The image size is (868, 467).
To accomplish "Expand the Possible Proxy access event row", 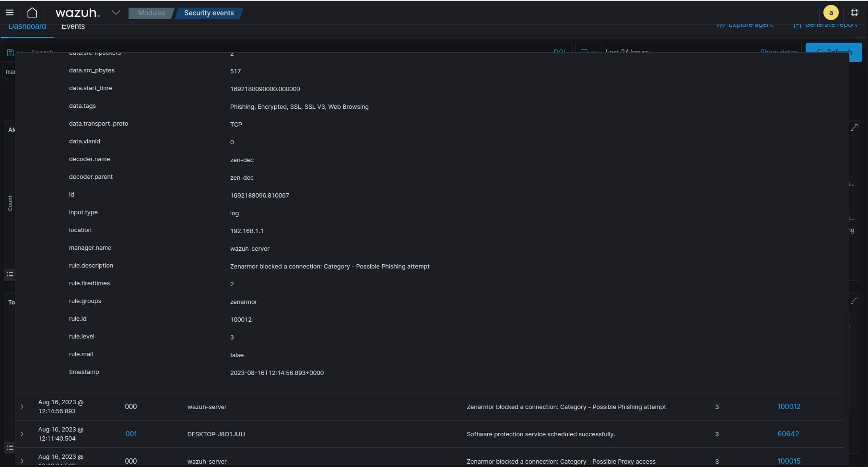I will point(22,461).
